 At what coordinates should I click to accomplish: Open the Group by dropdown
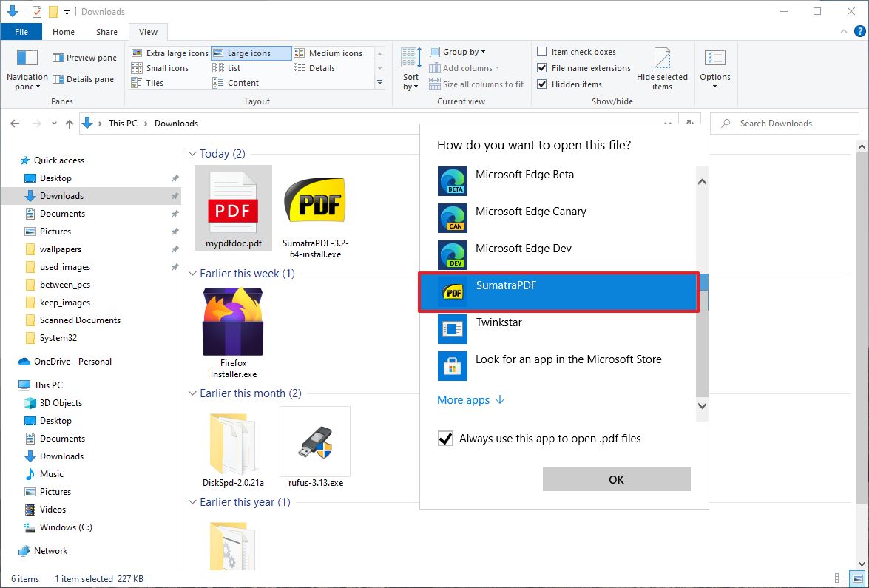pyautogui.click(x=457, y=52)
